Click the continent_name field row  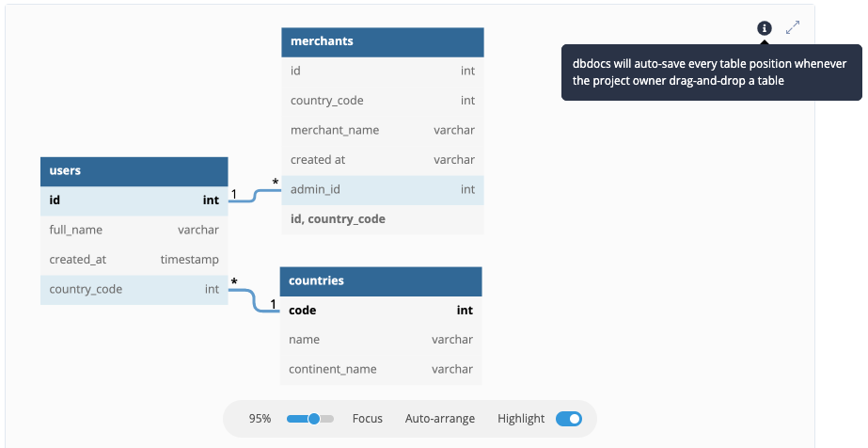[x=381, y=369]
